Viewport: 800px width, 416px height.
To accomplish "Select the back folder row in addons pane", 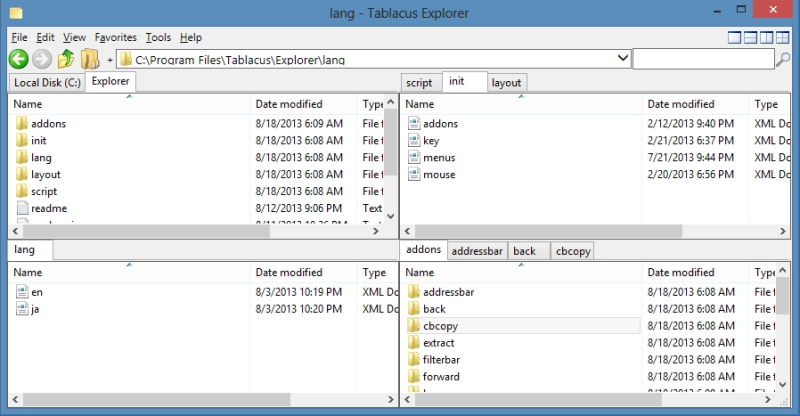I will [x=523, y=308].
